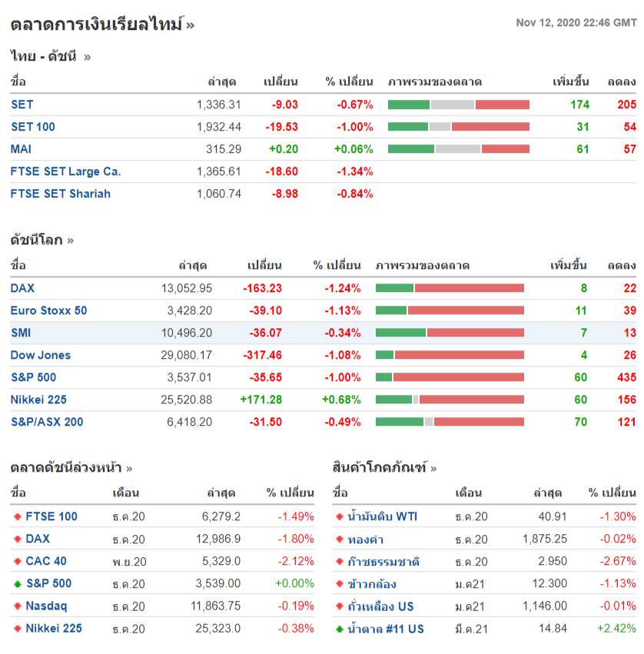
Task: Click the green up arrow beside น้ำตาล #11 US
Action: pos(340,629)
